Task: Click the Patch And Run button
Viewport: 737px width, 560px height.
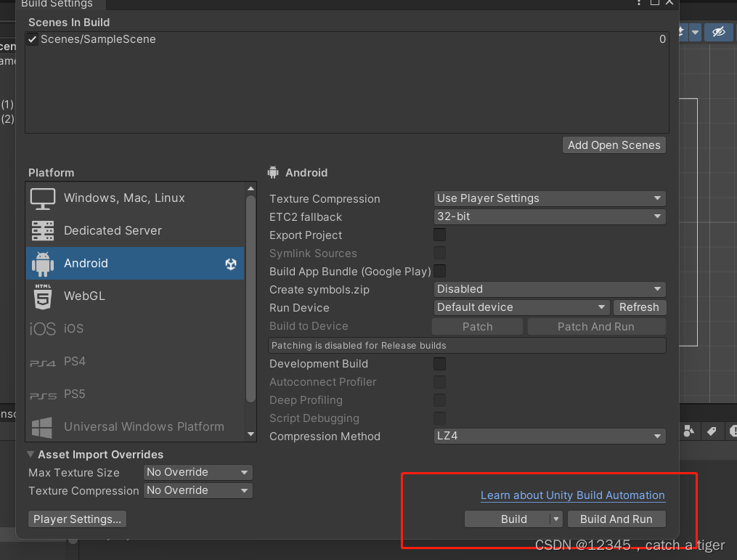Action: (x=596, y=327)
